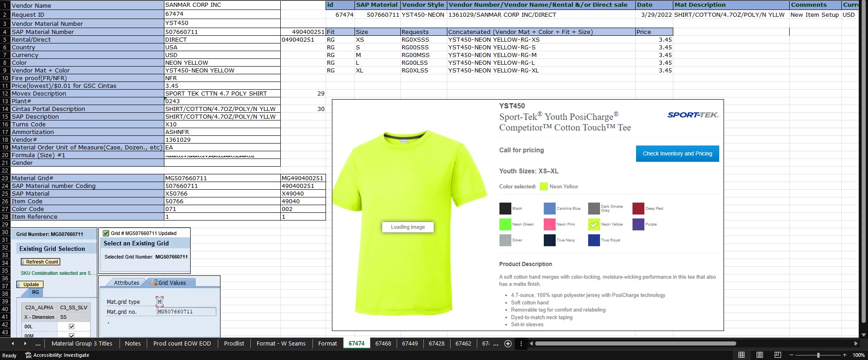This screenshot has height=360, width=868.
Task: Switch to Format - W Seams sheet
Action: point(281,344)
